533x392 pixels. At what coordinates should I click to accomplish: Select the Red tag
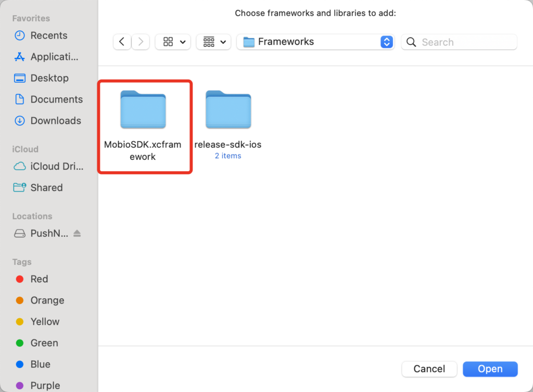tap(39, 279)
